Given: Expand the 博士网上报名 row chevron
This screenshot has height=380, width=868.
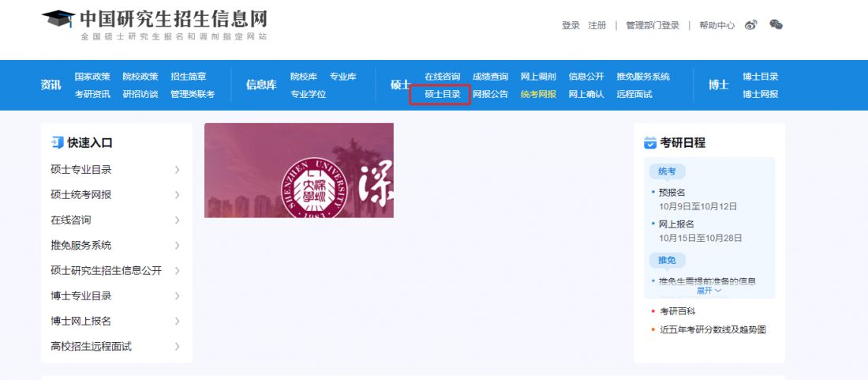Looking at the screenshot, I should coord(177,322).
